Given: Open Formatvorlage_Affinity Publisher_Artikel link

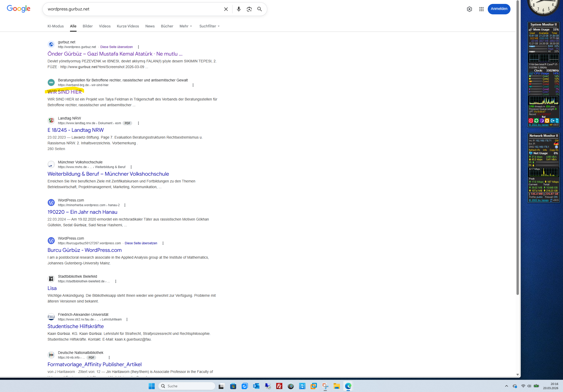Looking at the screenshot, I should (95, 364).
